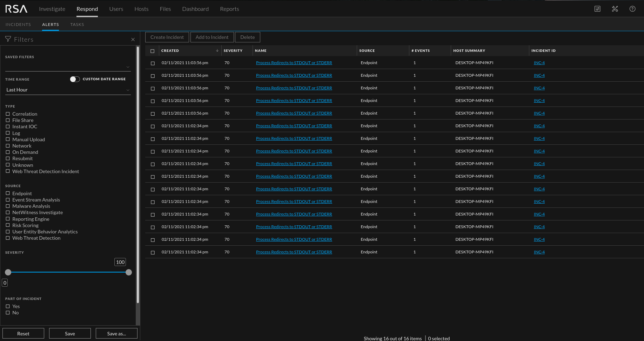This screenshot has height=341, width=644.
Task: Open user preferences via sliders icon
Action: tap(597, 9)
